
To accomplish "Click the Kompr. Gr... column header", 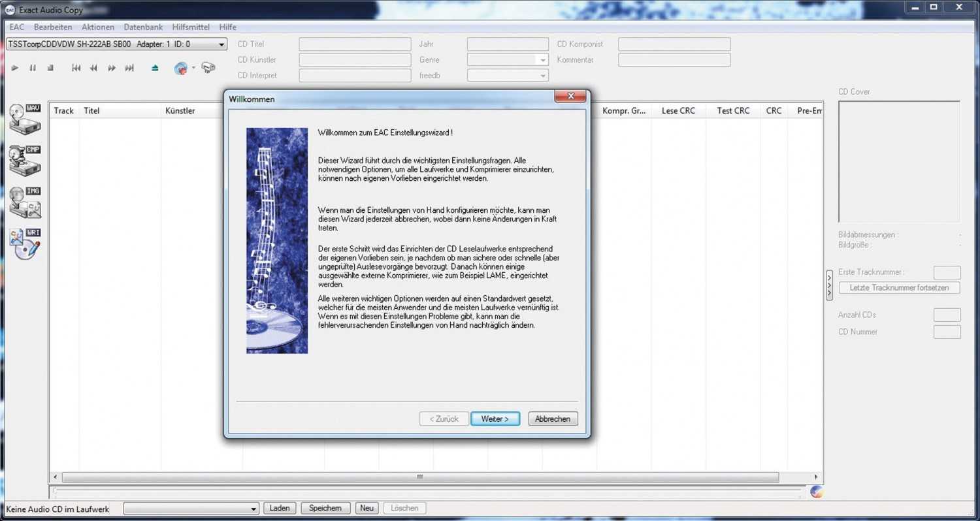I will click(624, 111).
